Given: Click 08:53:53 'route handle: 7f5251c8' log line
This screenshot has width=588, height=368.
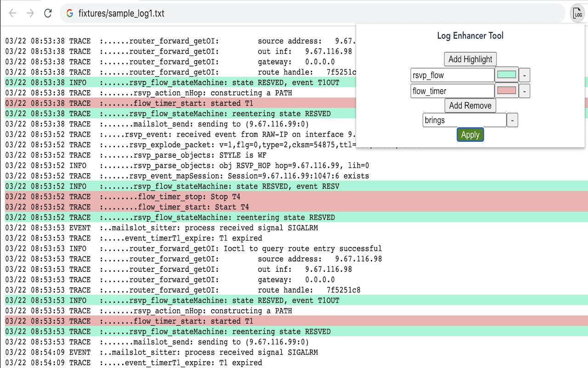Looking at the screenshot, I should (x=183, y=290).
